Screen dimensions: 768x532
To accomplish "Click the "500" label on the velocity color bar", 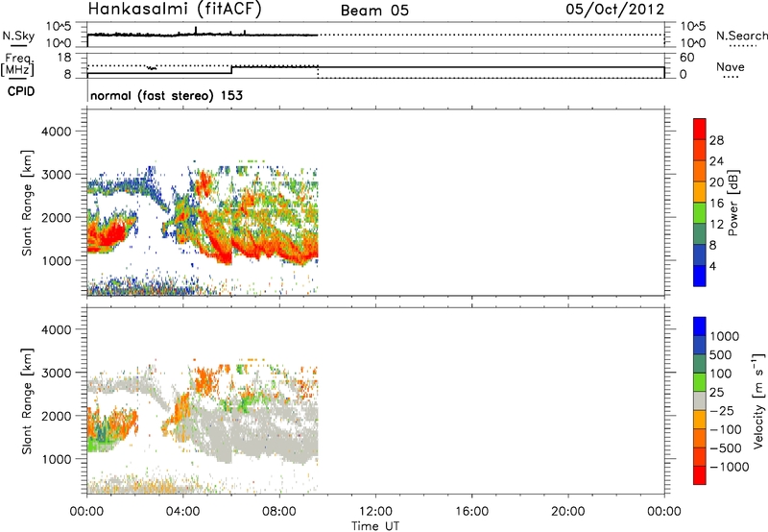I will tap(721, 355).
